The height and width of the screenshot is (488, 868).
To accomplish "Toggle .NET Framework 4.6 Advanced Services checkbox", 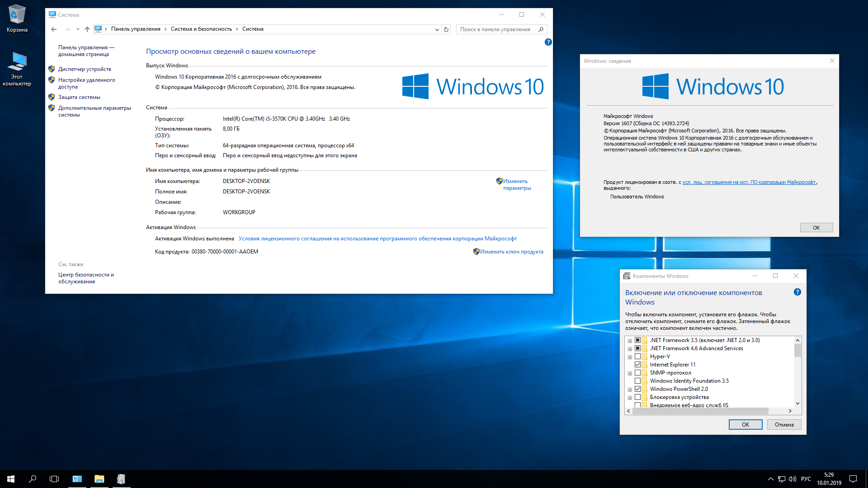I will click(x=637, y=348).
